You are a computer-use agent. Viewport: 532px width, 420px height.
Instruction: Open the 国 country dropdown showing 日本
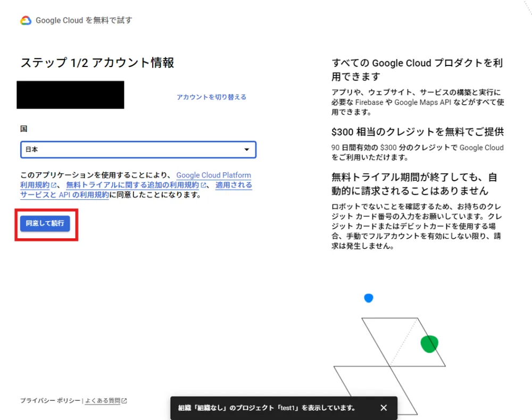tap(138, 149)
